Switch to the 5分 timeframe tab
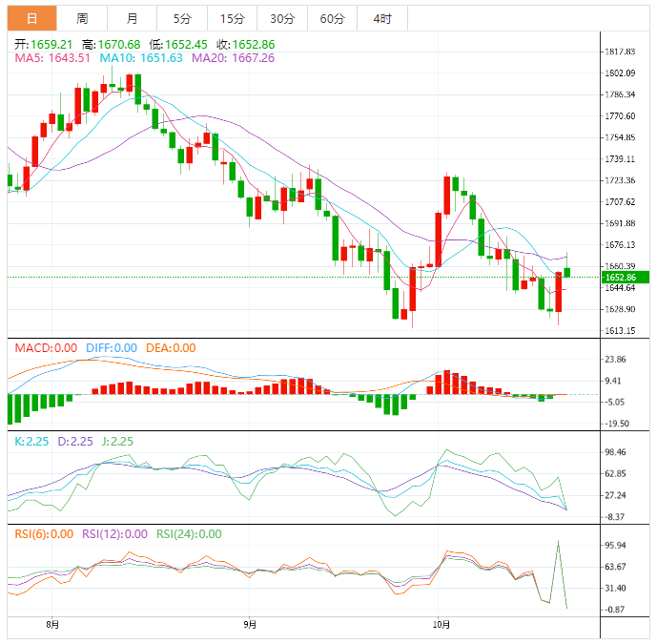Screen dimensions: 657x644 pos(181,18)
